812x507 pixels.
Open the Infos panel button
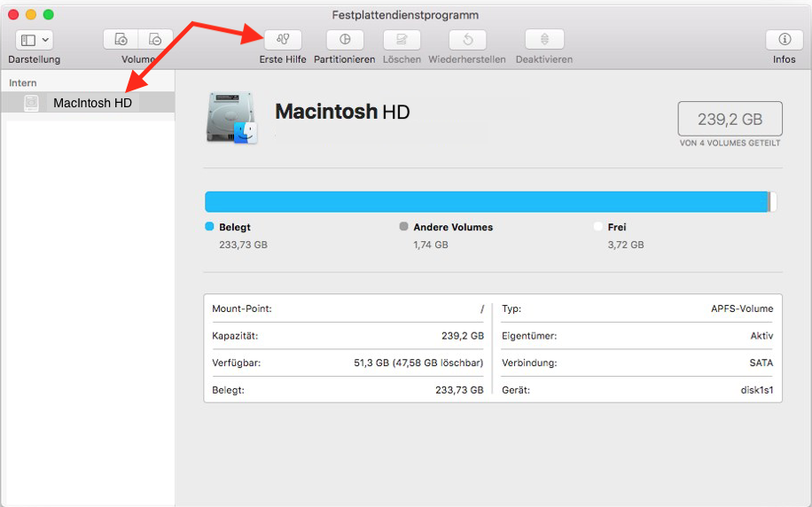click(x=784, y=40)
